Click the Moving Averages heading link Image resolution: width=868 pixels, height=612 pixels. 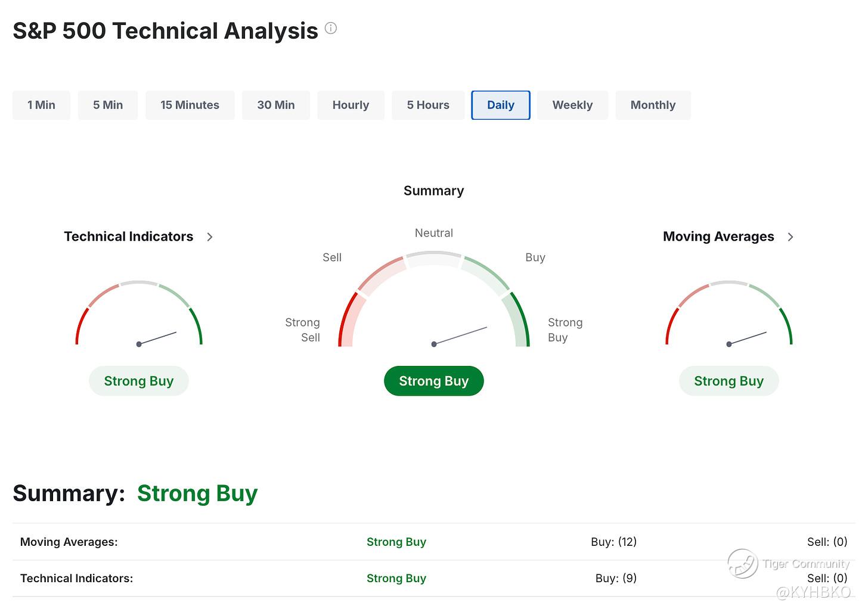(x=718, y=237)
